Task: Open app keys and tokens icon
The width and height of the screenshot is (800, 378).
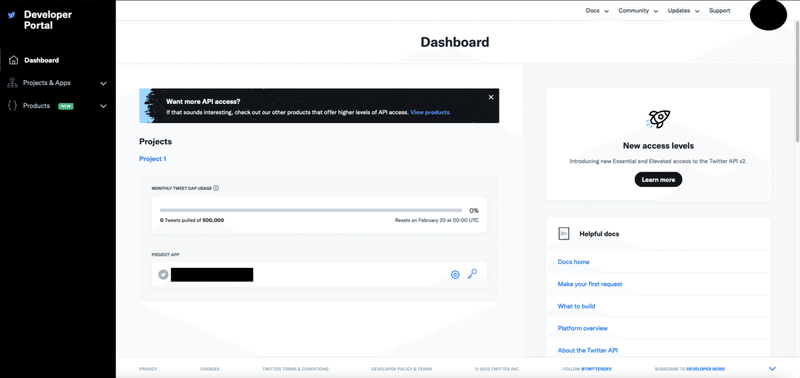Action: (x=472, y=274)
